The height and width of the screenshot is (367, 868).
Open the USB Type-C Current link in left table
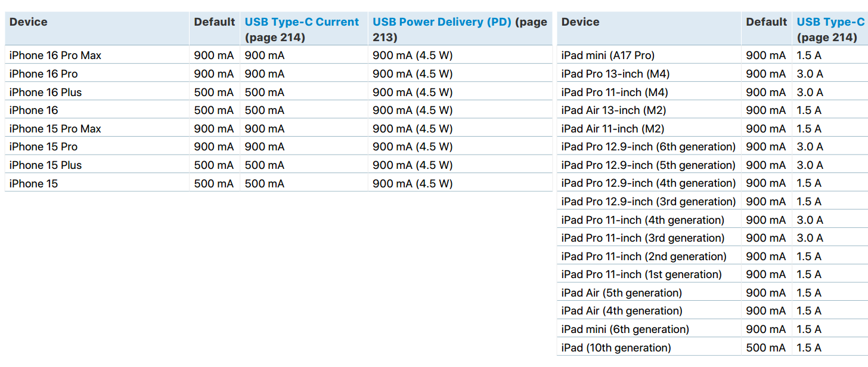coord(302,22)
